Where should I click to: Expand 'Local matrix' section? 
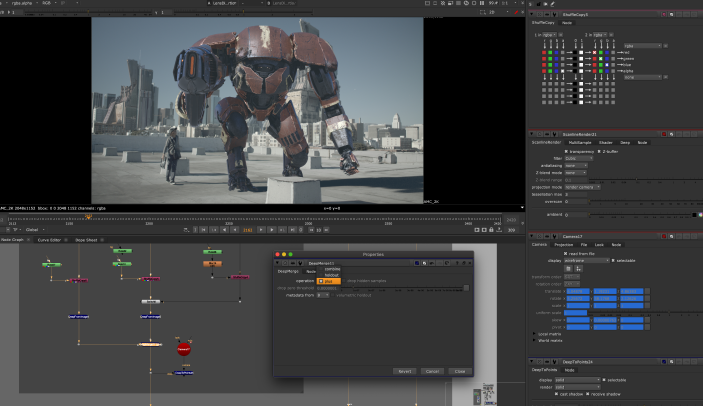(x=534, y=334)
